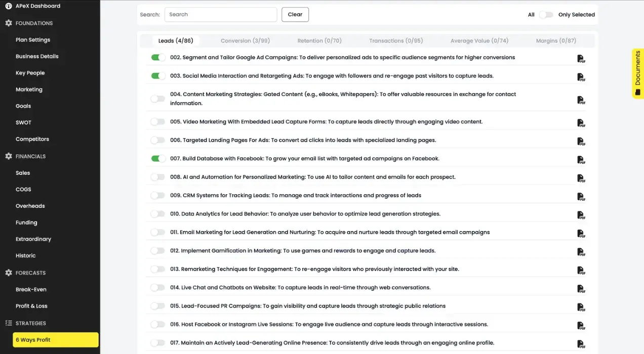Open PDF for 006 Targeted Landing Pages

pos(581,142)
